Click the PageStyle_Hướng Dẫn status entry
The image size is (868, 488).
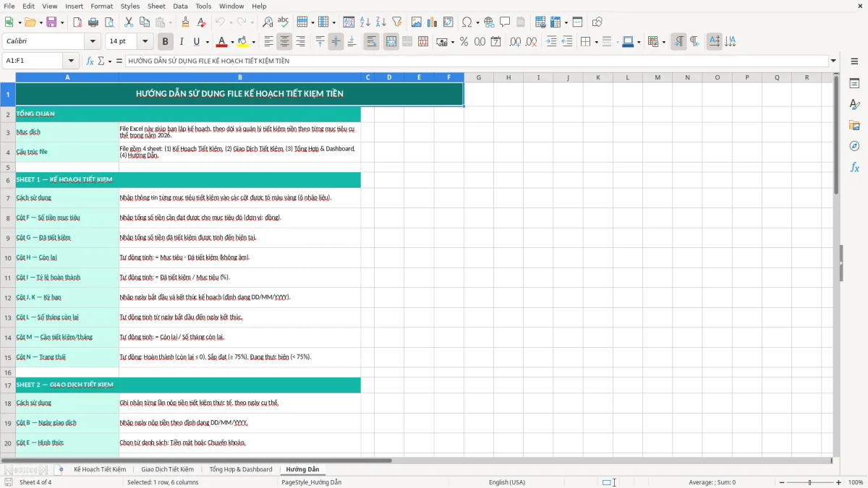click(311, 482)
